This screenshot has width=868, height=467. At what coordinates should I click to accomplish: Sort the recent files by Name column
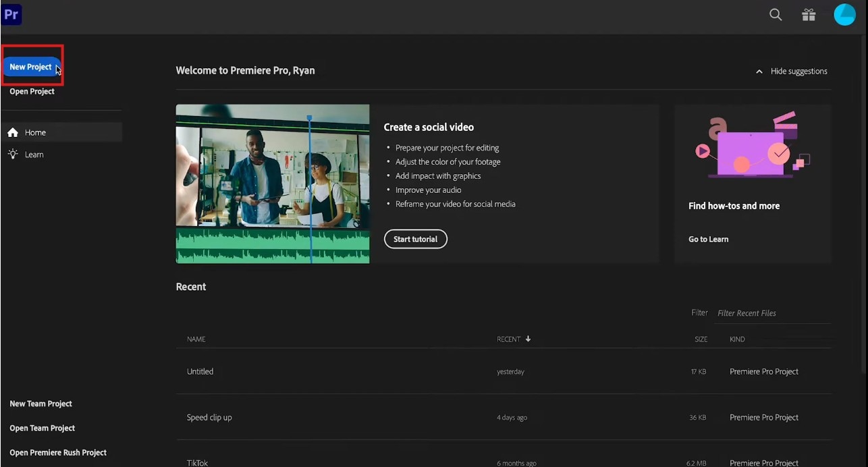[196, 339]
